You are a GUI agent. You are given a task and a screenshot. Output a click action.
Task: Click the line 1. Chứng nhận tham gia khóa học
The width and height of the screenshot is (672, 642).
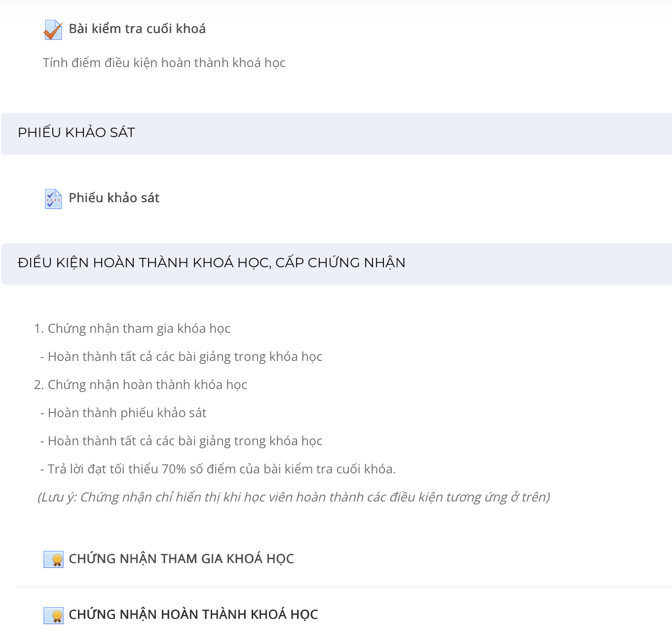tap(132, 328)
